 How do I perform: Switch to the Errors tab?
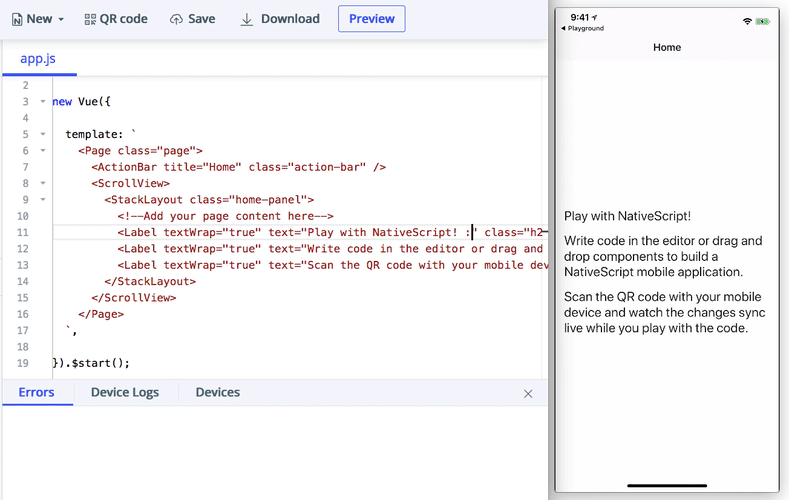click(36, 393)
